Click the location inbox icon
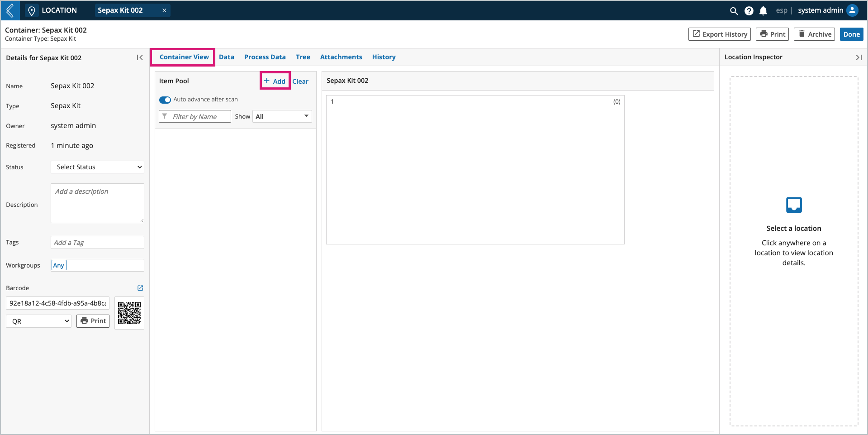 point(794,205)
